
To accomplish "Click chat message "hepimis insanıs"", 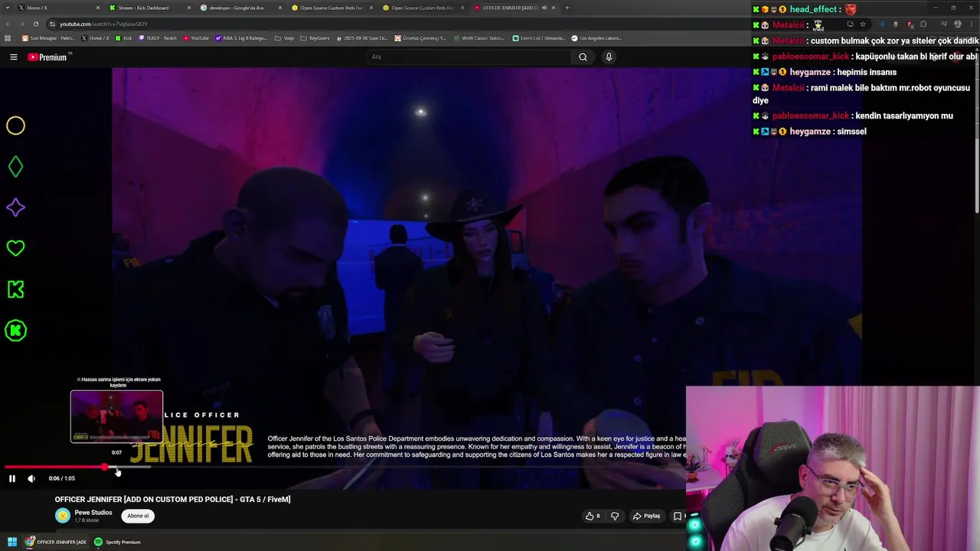I will 867,72.
